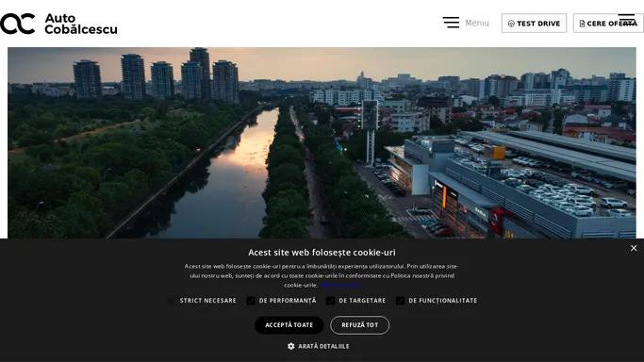Image resolution: width=644 pixels, height=362 pixels.
Task: Open the Test Drive button
Action: [534, 24]
